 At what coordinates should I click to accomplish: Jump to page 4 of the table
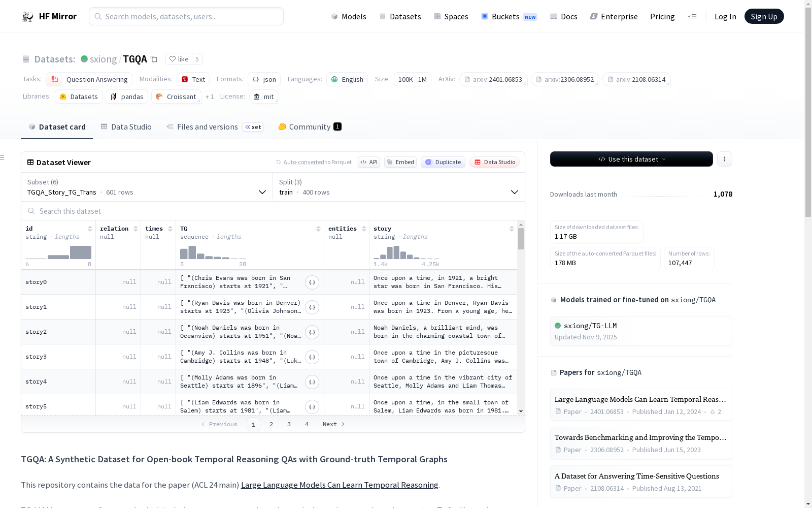pyautogui.click(x=307, y=424)
